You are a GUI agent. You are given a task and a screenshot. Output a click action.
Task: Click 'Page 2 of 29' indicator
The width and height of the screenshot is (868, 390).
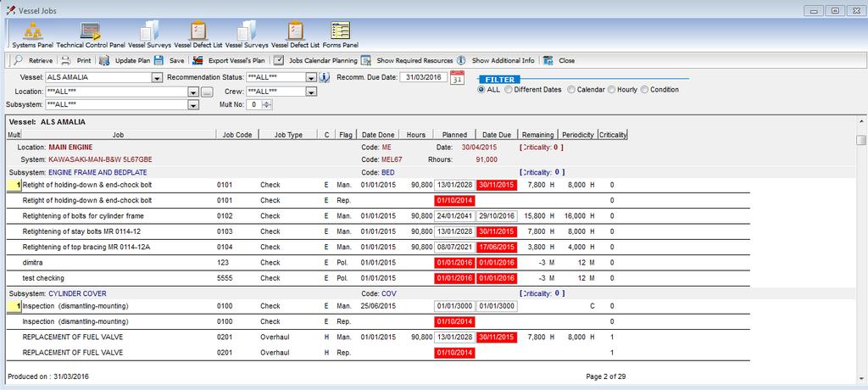[605, 376]
